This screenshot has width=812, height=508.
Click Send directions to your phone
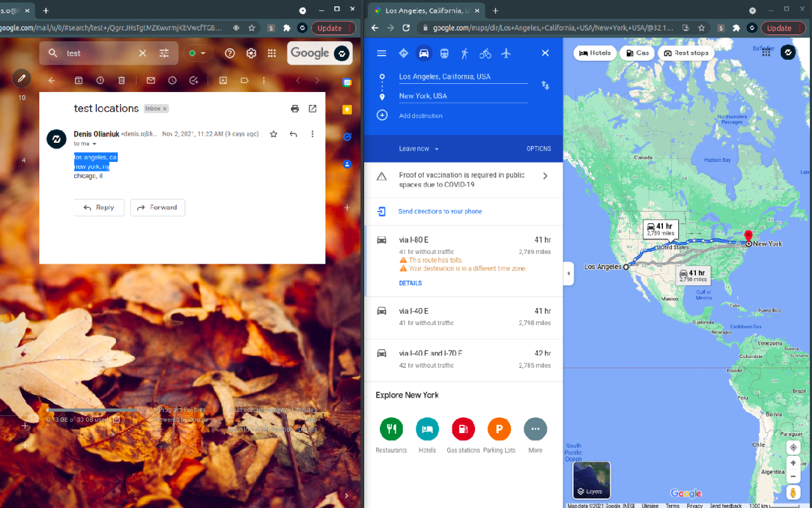(440, 211)
